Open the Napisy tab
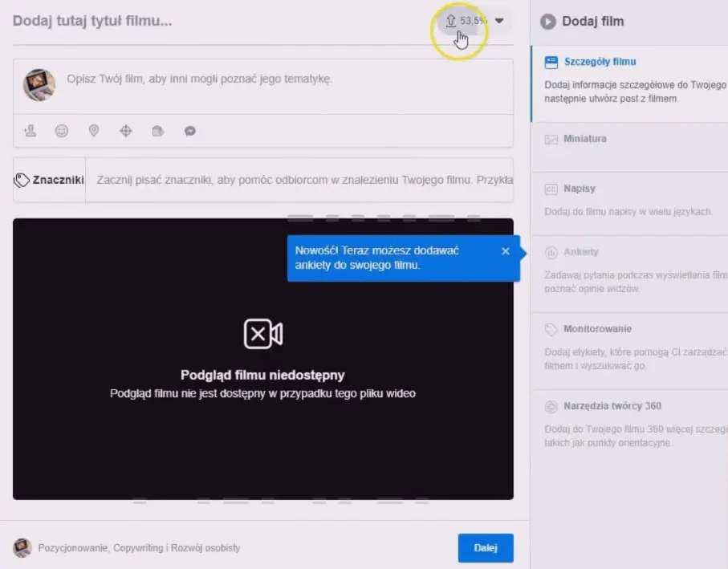Viewport: 728px width, 569px height. point(629,204)
